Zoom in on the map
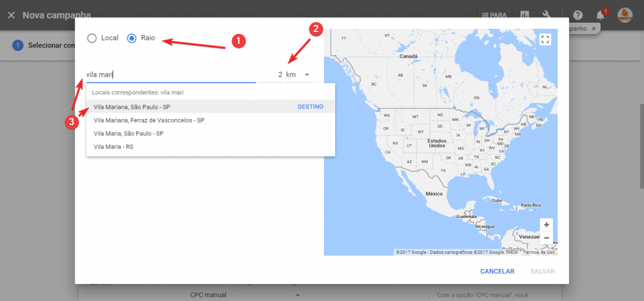Viewport: 644px width, 301px height. point(547,225)
